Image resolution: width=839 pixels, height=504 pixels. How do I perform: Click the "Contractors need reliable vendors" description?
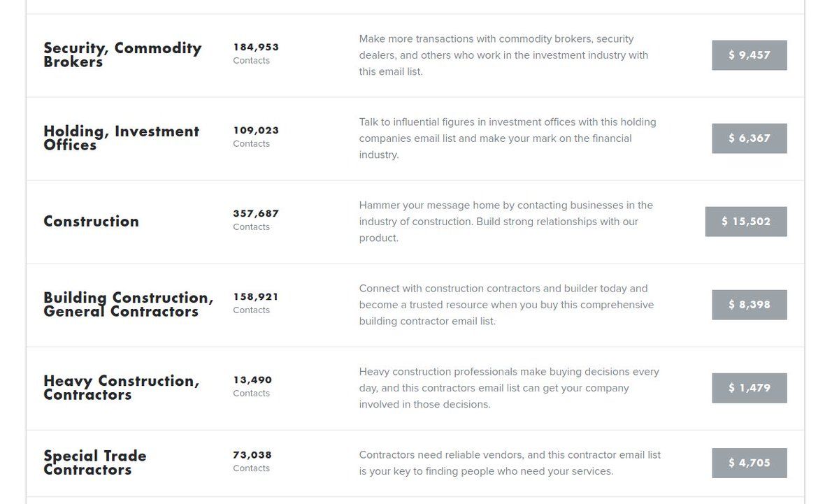509,463
